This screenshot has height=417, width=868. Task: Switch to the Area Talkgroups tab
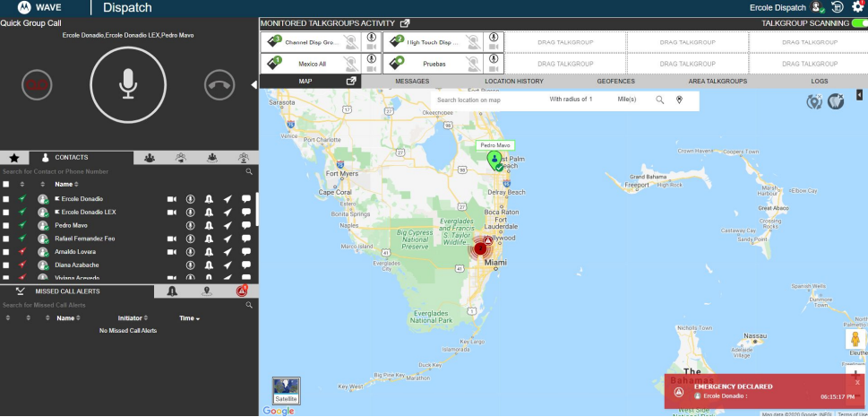(718, 81)
